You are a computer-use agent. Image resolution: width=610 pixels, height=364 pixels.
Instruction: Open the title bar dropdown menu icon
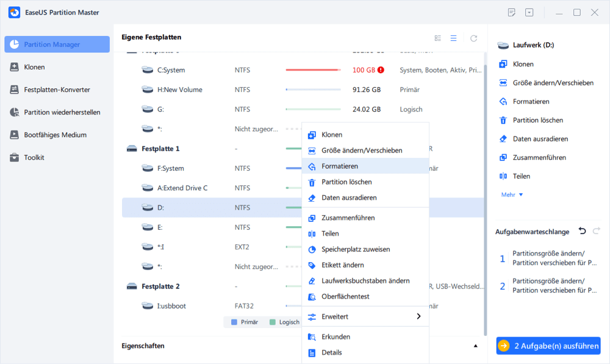coord(529,12)
